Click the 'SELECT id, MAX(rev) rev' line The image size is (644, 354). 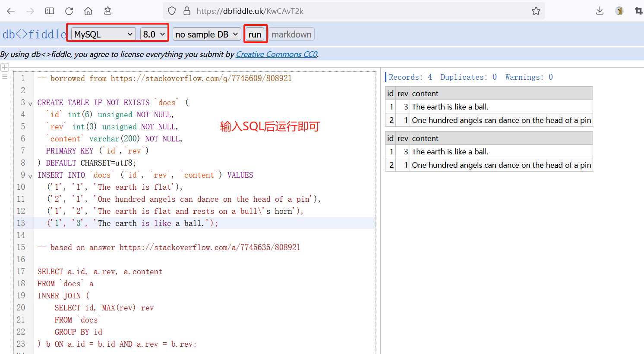tap(104, 308)
